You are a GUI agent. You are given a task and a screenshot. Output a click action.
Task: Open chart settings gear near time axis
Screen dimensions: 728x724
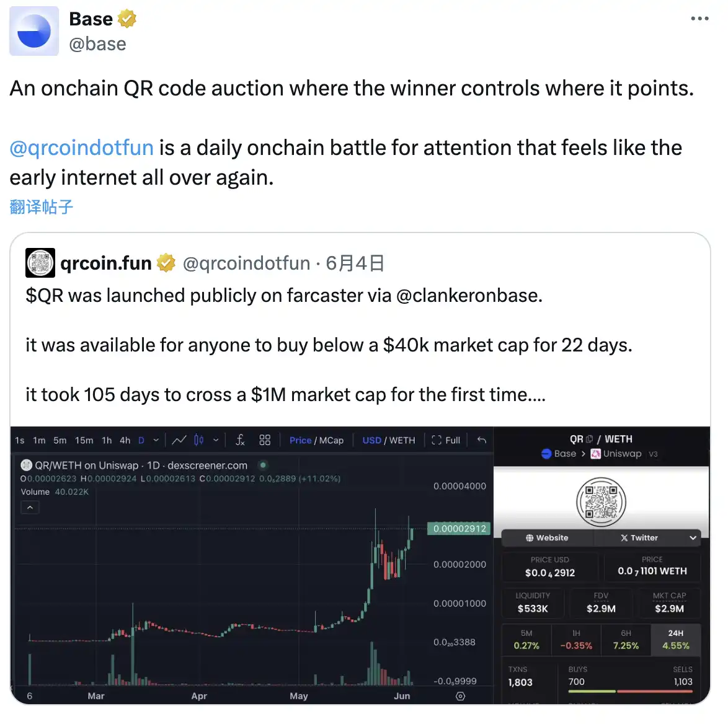[x=460, y=696]
